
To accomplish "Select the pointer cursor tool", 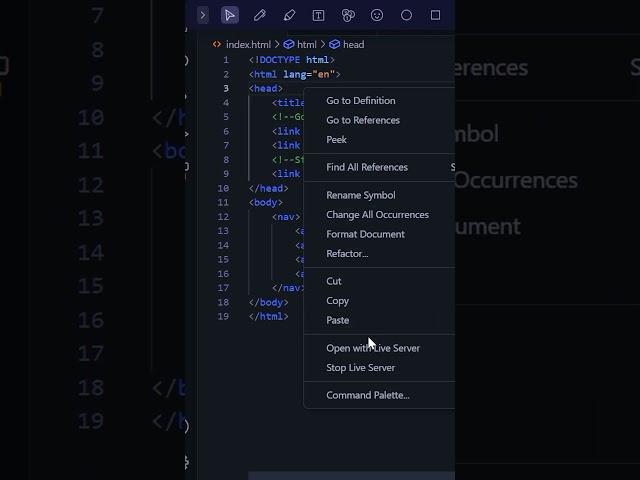I will [230, 16].
